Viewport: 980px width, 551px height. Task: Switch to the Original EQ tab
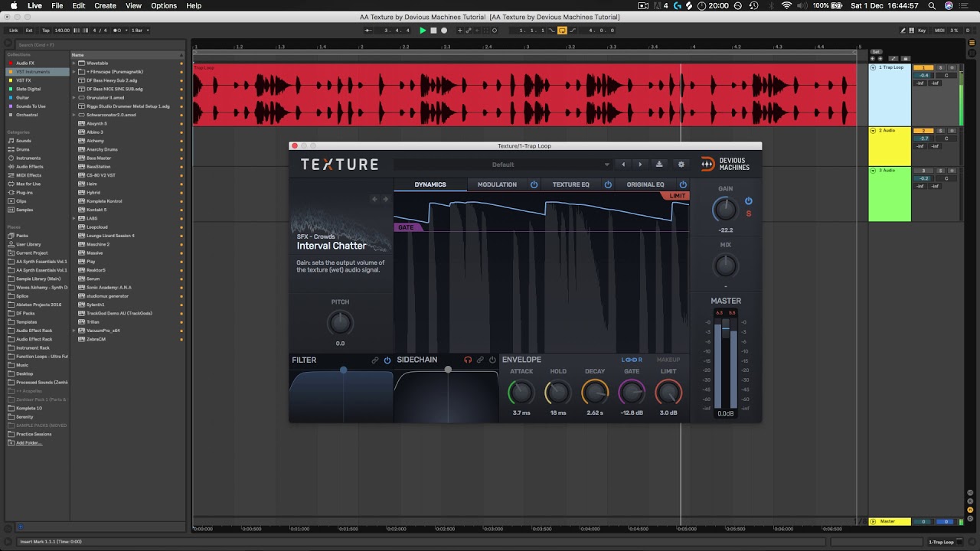tap(645, 184)
